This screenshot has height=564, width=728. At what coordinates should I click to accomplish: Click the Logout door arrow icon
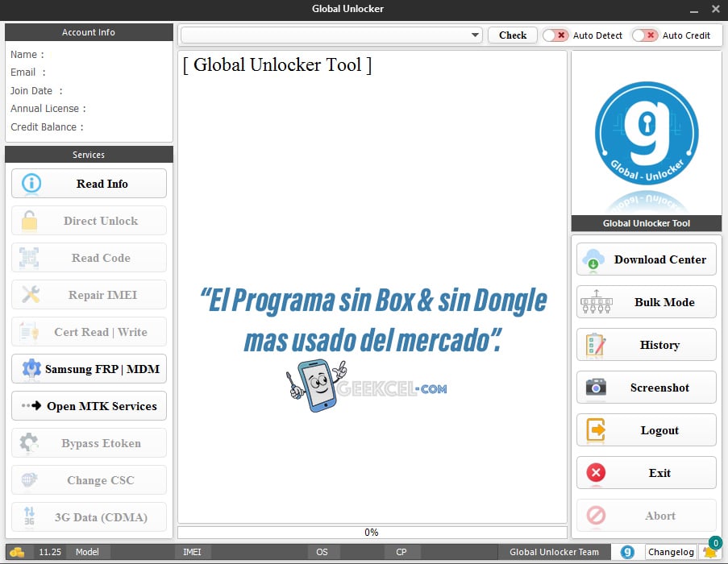point(596,429)
